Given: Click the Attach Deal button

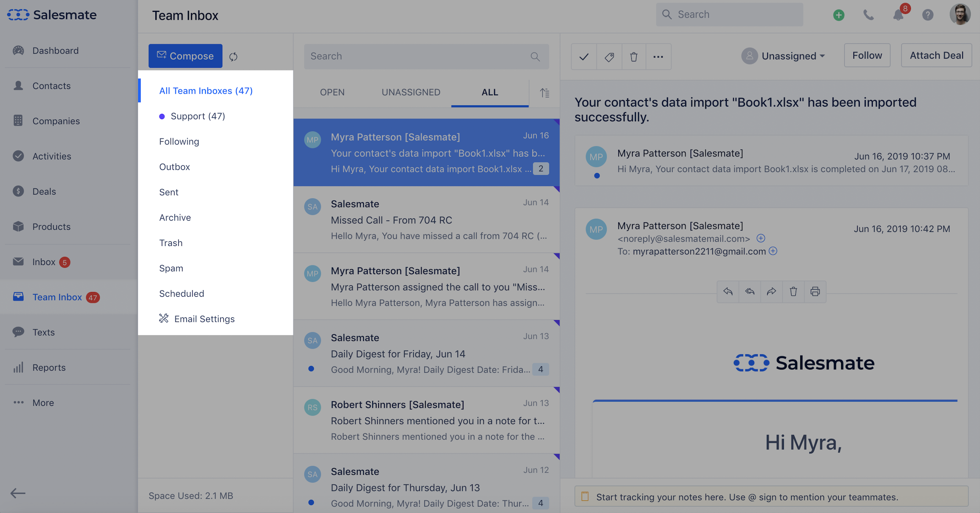Looking at the screenshot, I should pyautogui.click(x=936, y=56).
